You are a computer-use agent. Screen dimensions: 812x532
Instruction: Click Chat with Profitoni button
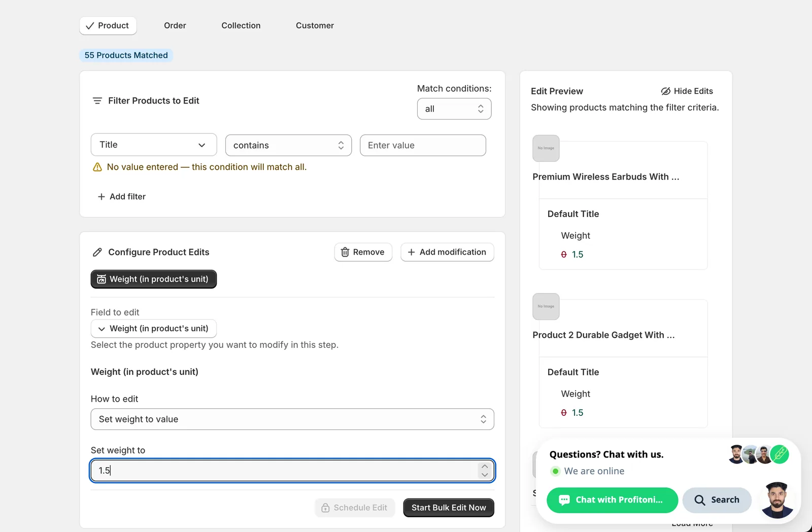click(613, 500)
